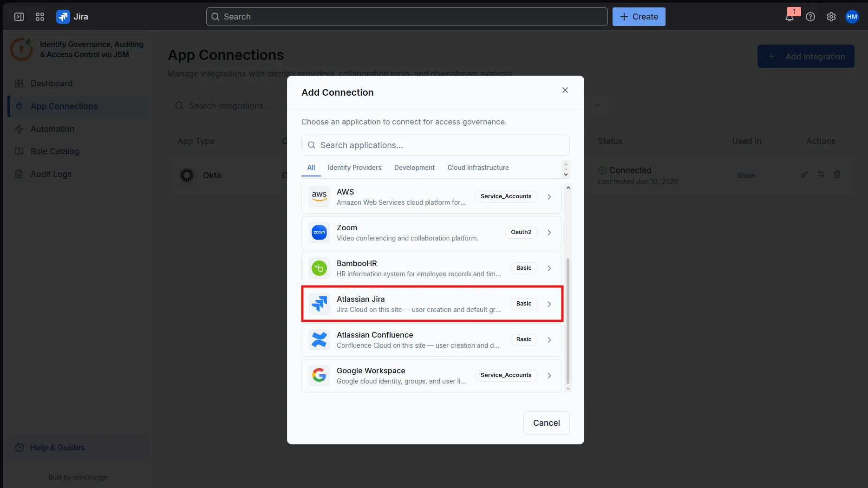This screenshot has width=868, height=488.
Task: Click the Atlassian Confluence Basic badge
Action: click(524, 339)
